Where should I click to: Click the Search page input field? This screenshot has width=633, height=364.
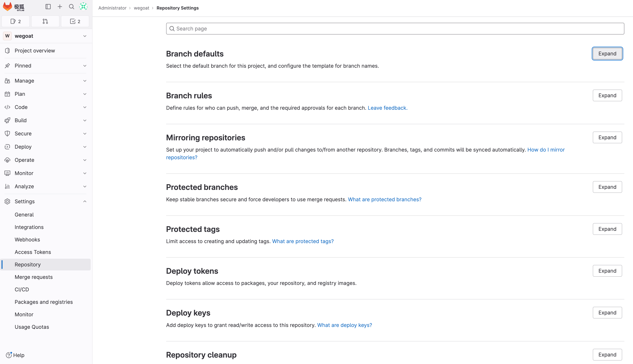point(395,29)
